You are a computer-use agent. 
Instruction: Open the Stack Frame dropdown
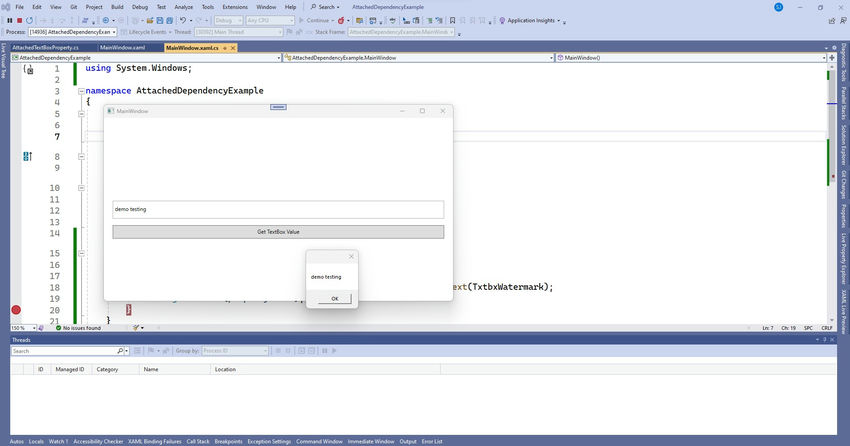tap(401, 32)
